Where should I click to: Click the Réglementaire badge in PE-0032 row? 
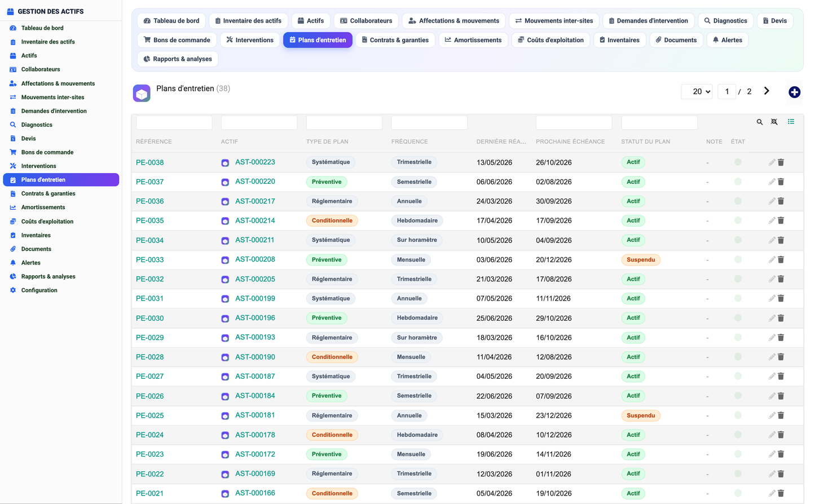(x=332, y=279)
